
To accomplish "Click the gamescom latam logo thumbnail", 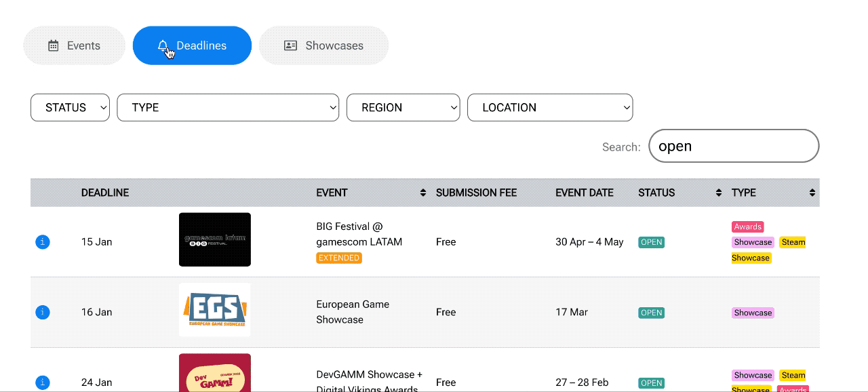I will [x=215, y=239].
